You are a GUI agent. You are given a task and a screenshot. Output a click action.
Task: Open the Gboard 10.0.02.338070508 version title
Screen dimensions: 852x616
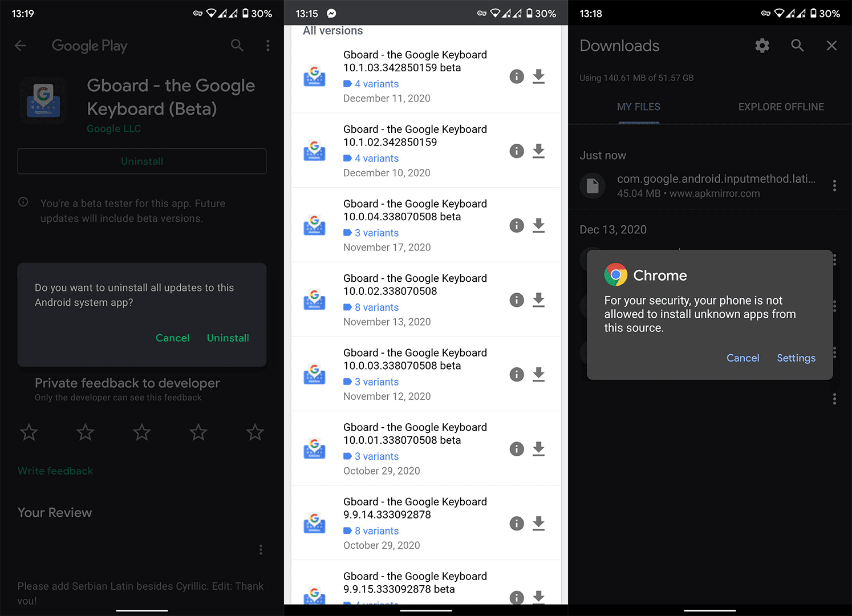(415, 285)
